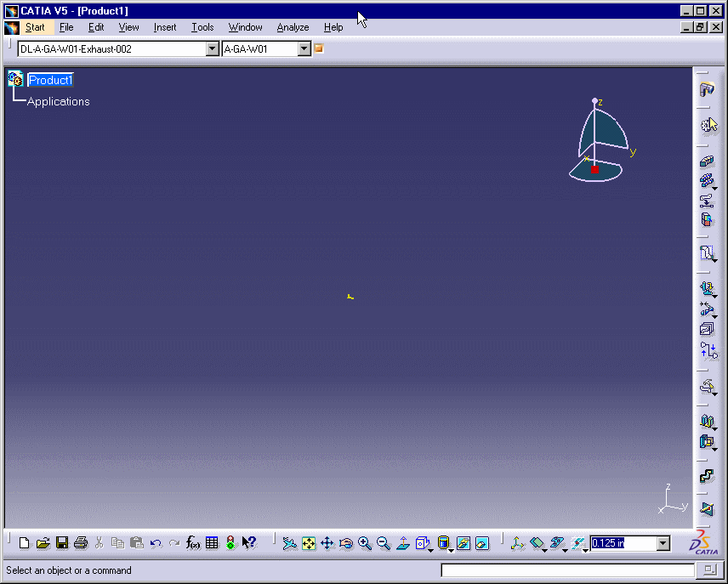Click the Applications tree node
This screenshot has width=728, height=584.
[x=58, y=102]
